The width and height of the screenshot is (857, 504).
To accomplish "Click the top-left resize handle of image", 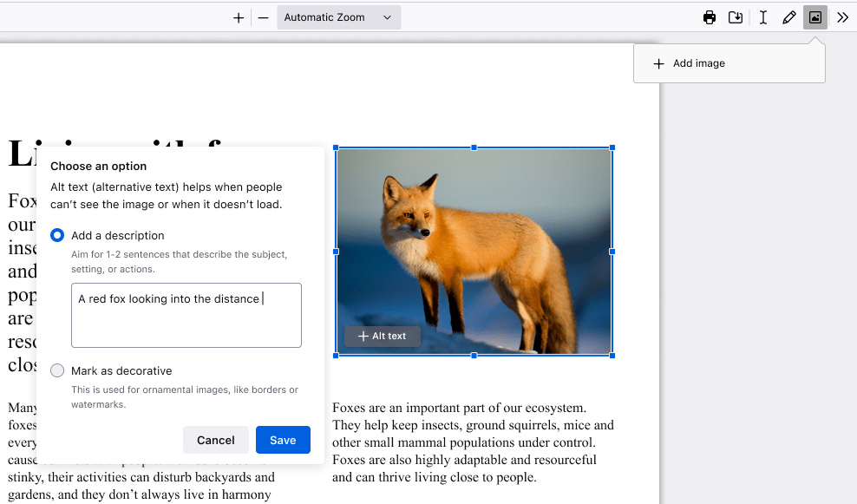I will tap(336, 147).
